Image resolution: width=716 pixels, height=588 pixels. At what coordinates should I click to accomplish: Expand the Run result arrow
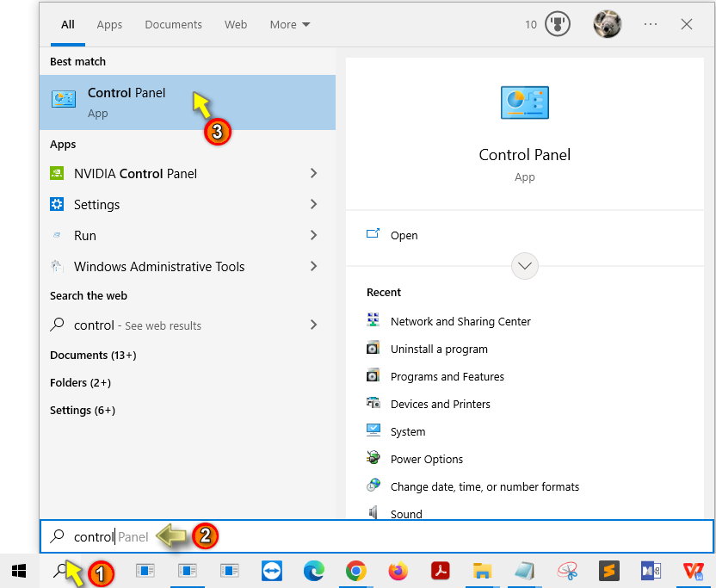pos(313,235)
